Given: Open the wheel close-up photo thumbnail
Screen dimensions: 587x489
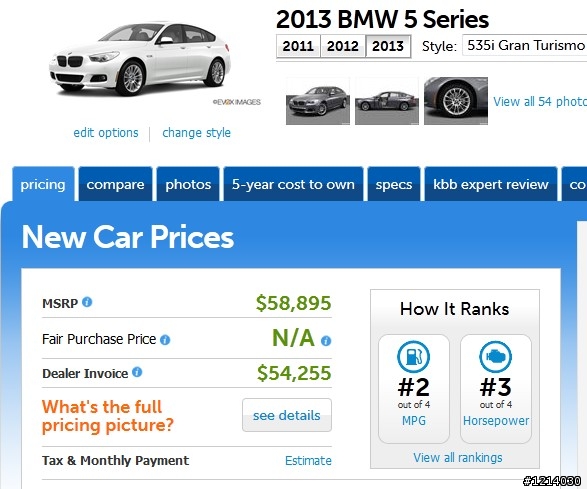Looking at the screenshot, I should 456,101.
